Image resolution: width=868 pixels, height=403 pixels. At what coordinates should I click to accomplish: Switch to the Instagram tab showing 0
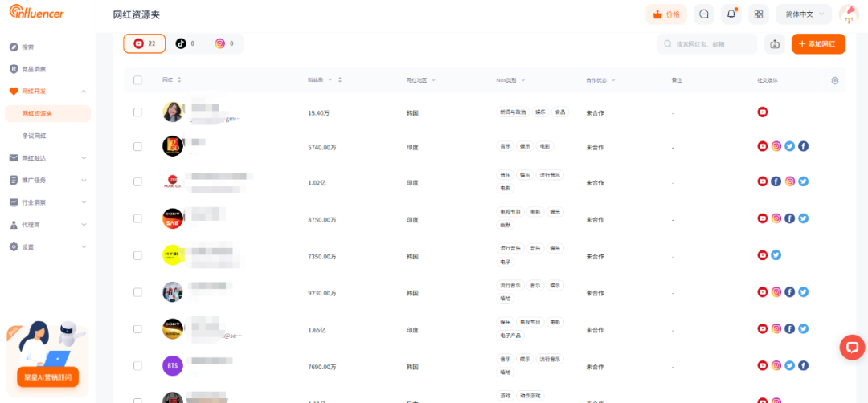[224, 43]
